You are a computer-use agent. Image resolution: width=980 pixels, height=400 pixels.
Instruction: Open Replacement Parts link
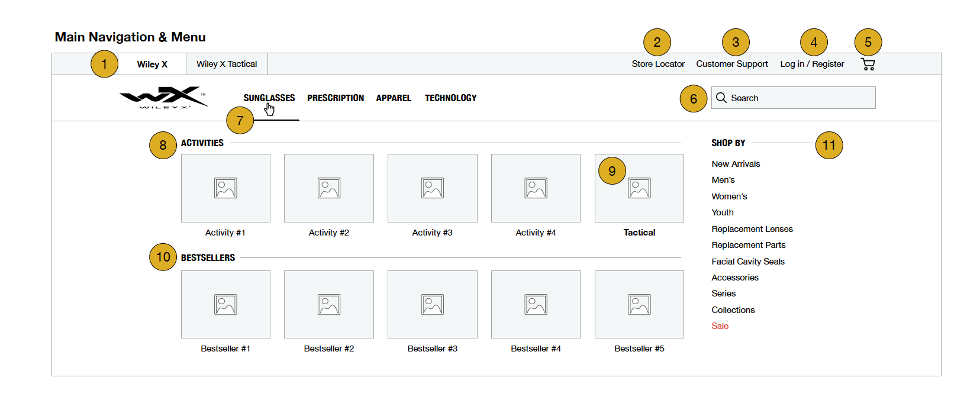coord(749,245)
